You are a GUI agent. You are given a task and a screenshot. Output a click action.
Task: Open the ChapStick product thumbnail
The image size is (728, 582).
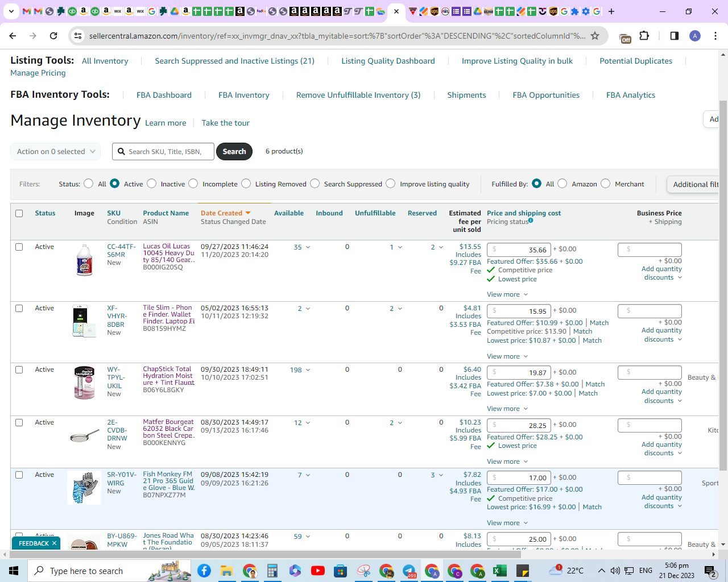pos(84,383)
